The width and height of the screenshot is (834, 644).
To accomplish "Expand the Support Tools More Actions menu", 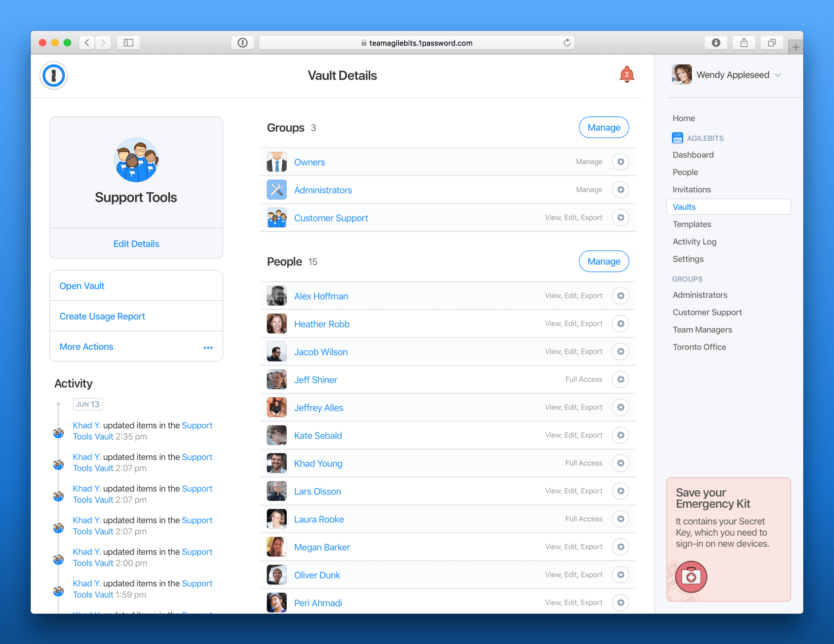I will click(208, 346).
